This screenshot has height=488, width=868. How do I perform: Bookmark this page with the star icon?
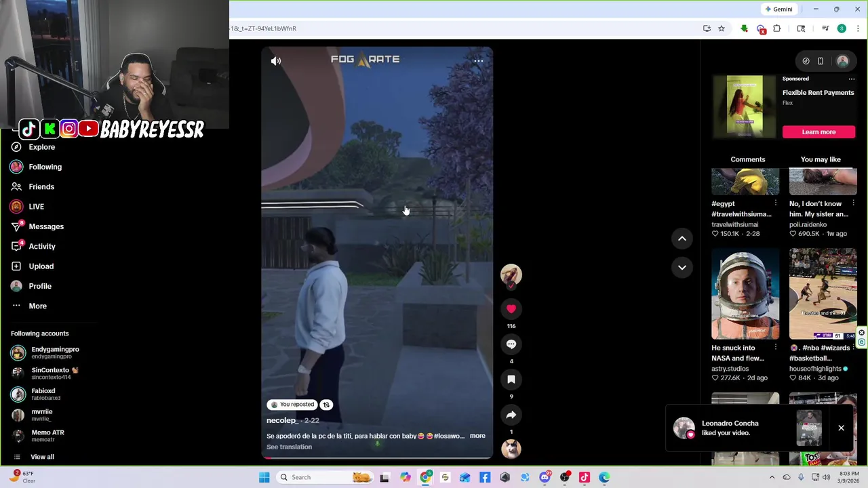point(722,28)
